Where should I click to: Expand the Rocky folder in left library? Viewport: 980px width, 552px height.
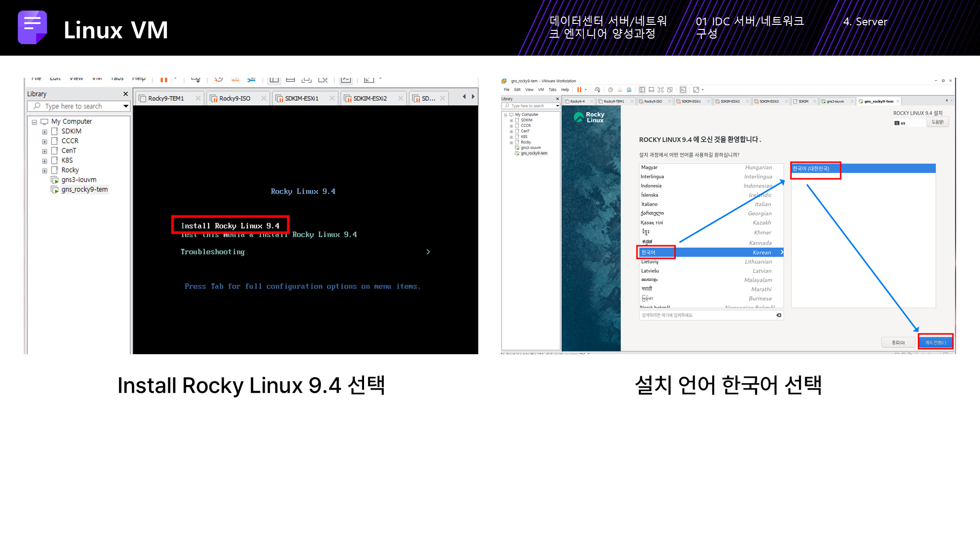click(x=45, y=171)
